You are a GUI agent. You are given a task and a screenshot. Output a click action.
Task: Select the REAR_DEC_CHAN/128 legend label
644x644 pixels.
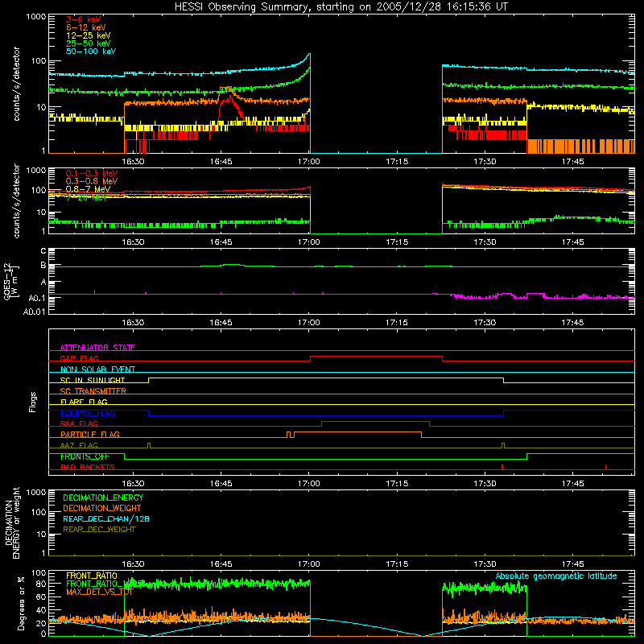(x=106, y=518)
